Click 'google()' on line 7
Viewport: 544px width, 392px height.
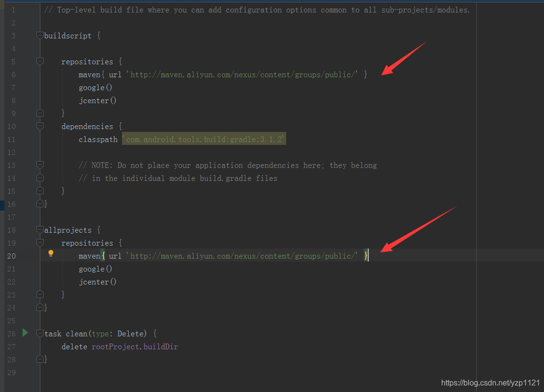[x=96, y=88]
